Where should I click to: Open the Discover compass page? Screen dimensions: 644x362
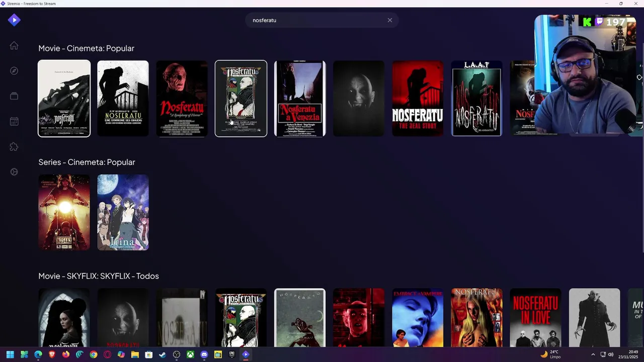14,71
